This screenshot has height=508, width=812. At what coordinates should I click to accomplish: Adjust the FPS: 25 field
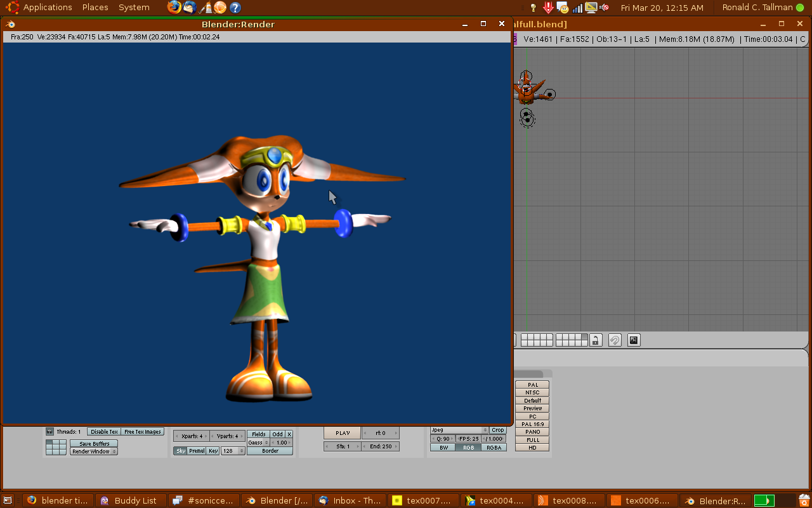[x=468, y=439]
